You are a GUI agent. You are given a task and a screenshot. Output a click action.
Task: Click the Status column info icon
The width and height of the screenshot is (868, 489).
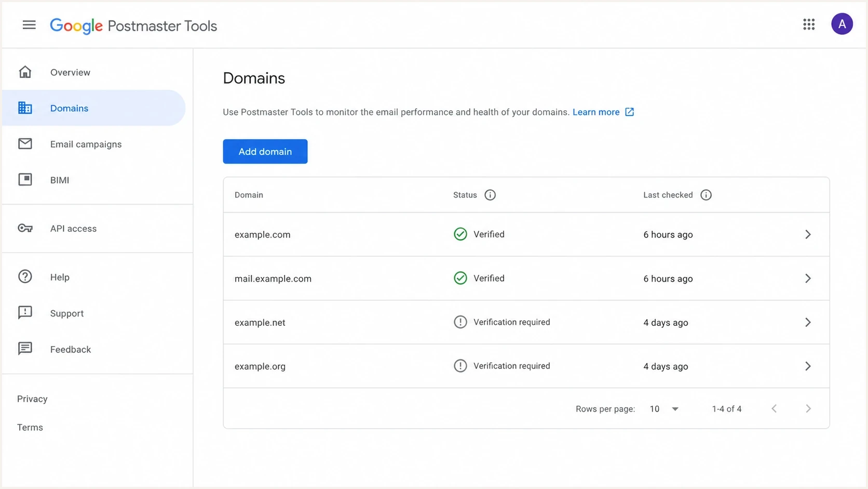pyautogui.click(x=490, y=195)
